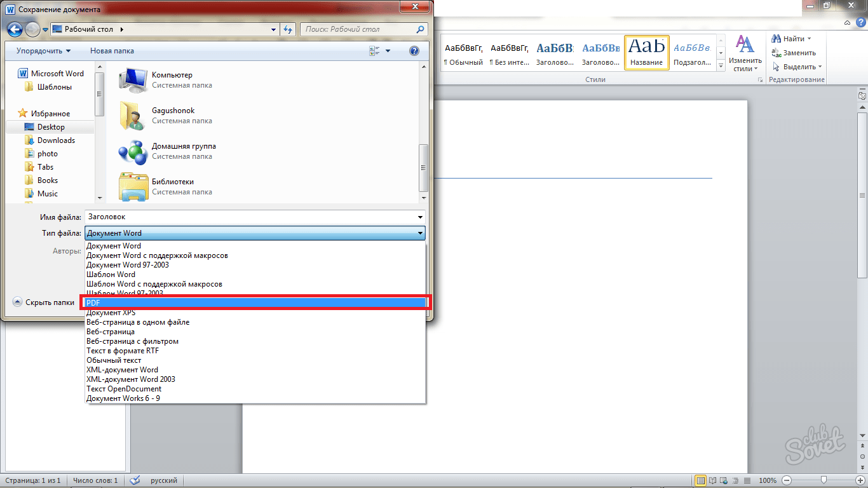Expand the styles gallery more arrow
The width and height of the screenshot is (868, 488).
(721, 66)
